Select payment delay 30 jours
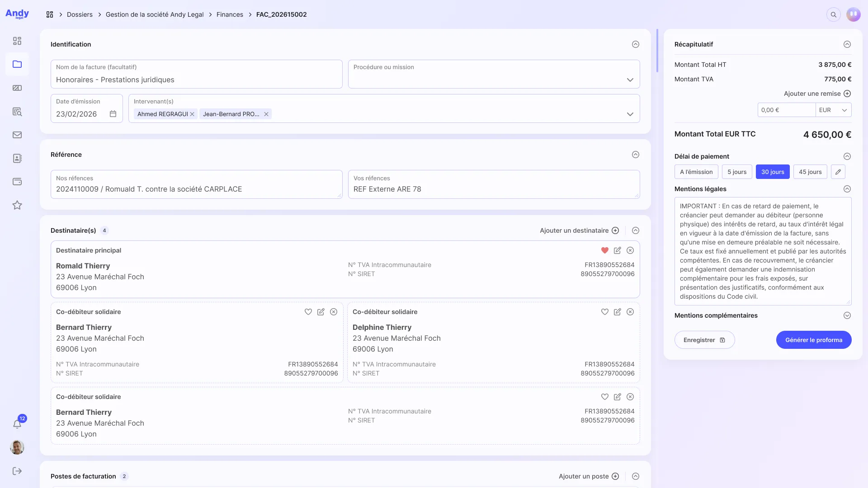Screen dimensions: 868x488 point(773,172)
